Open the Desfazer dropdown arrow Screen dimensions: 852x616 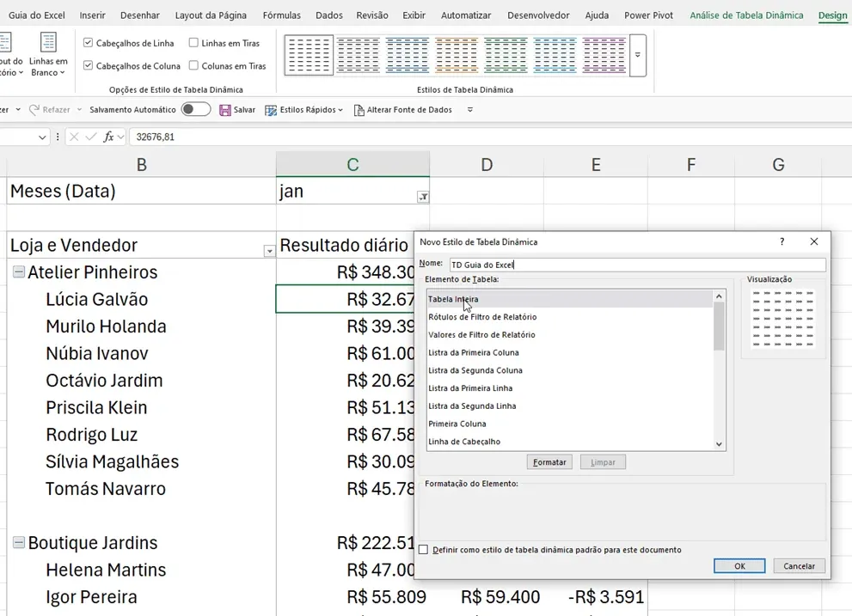[18, 110]
